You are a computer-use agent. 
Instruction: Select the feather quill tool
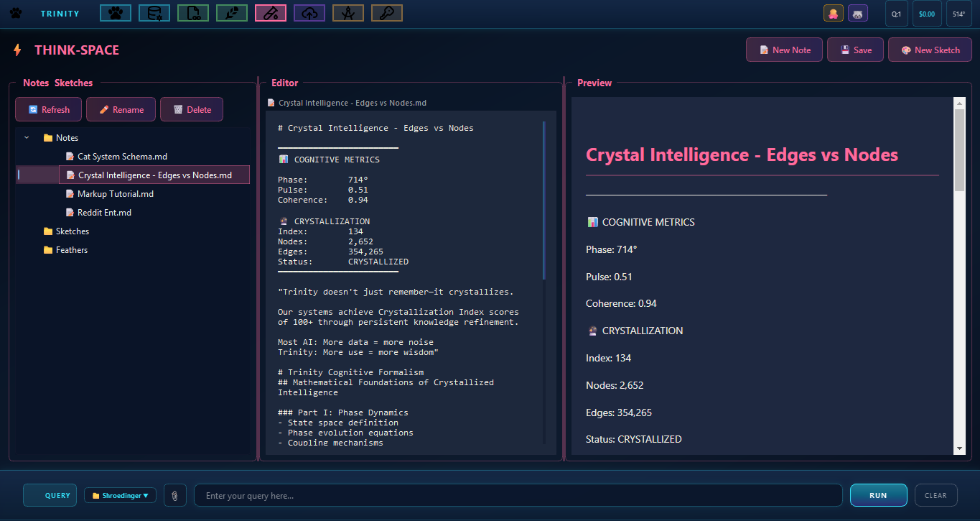(231, 12)
